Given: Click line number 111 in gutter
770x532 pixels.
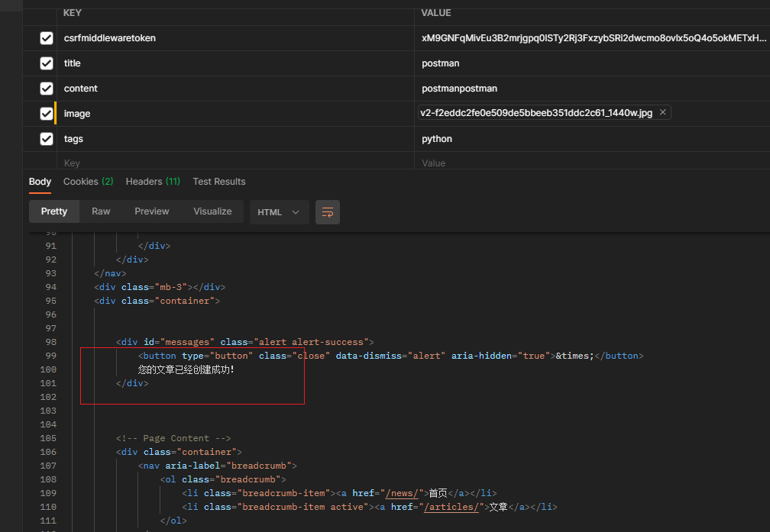Looking at the screenshot, I should (x=48, y=521).
